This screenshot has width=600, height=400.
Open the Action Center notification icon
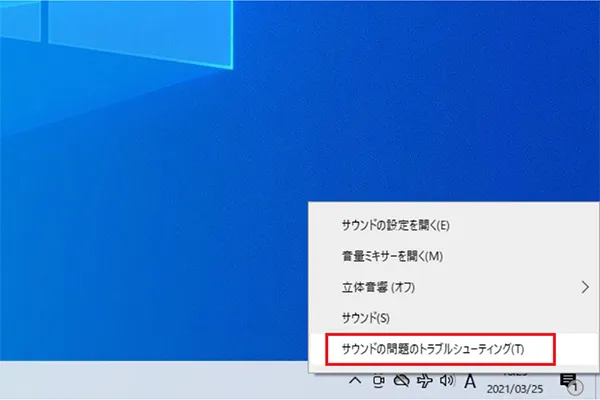(571, 383)
